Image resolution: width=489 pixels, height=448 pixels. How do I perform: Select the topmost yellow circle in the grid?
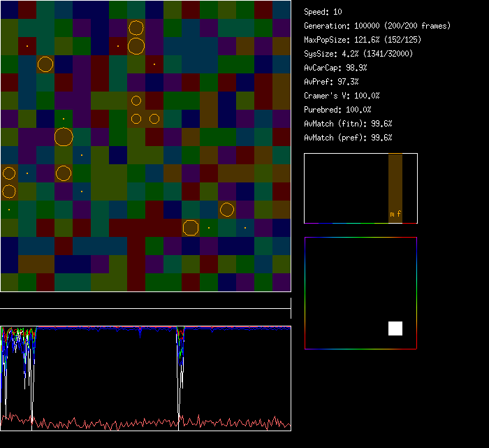(x=136, y=28)
